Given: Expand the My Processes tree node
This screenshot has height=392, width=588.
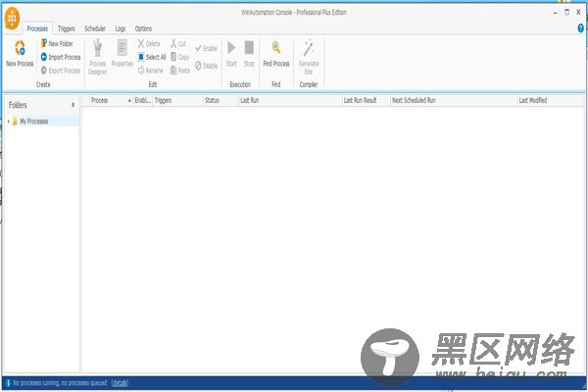Looking at the screenshot, I should pyautogui.click(x=8, y=122).
